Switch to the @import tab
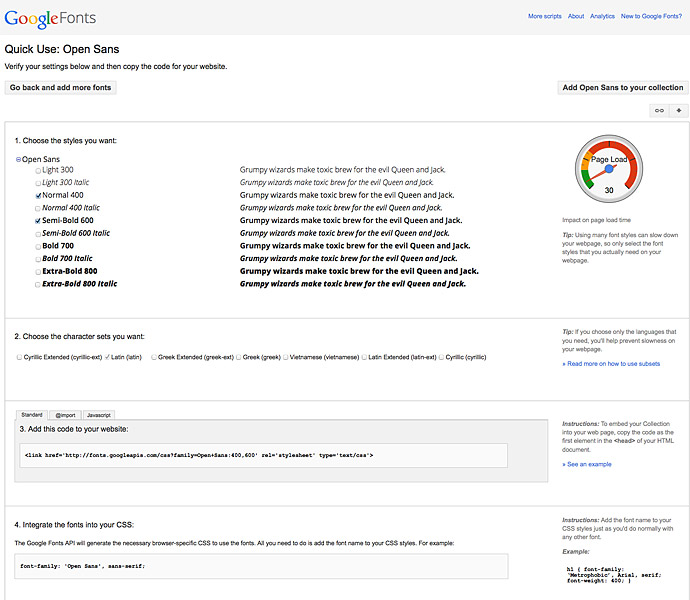The width and height of the screenshot is (690, 600). [x=65, y=415]
